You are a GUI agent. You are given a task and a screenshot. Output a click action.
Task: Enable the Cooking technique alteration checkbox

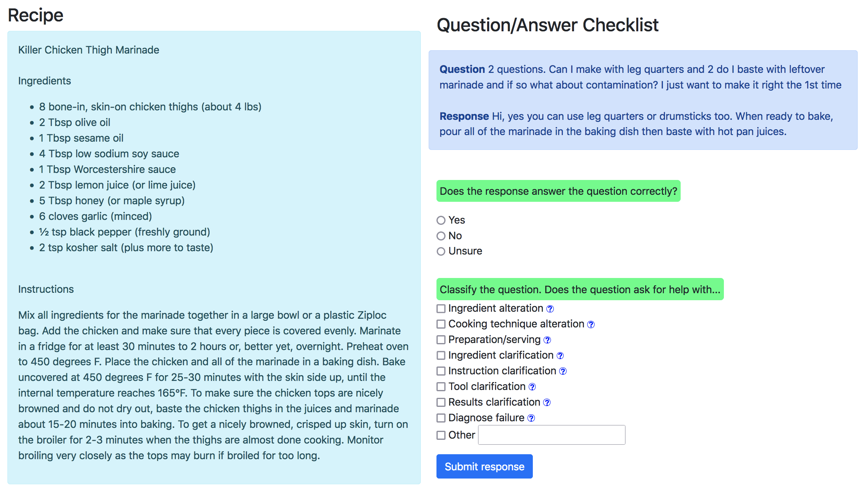441,324
